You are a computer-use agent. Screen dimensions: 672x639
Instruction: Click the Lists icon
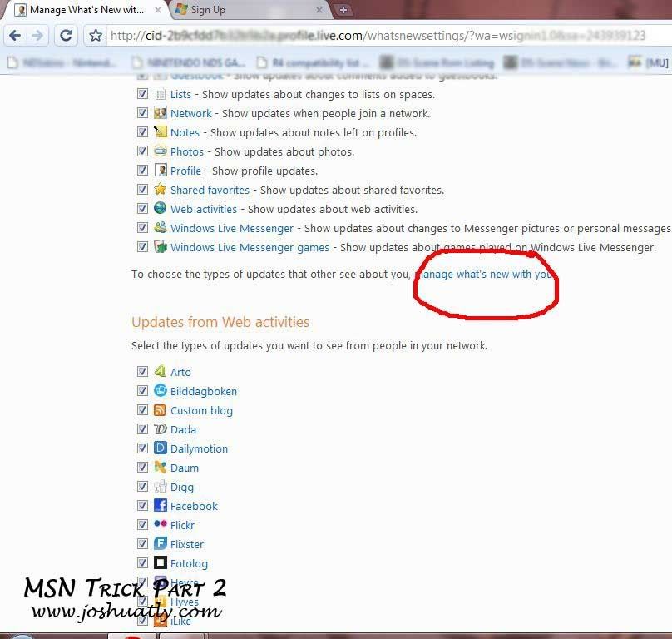coord(160,94)
